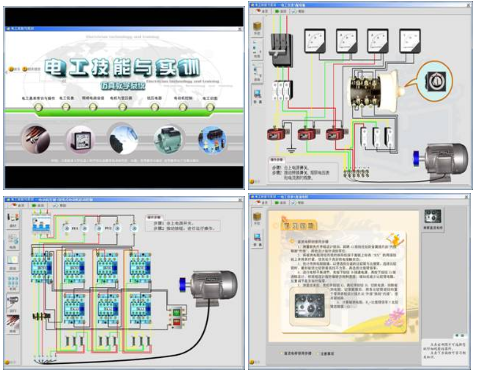Click the wires icon at bottom of contactor sidebar
This screenshot has height=375, width=486.
click(13, 322)
